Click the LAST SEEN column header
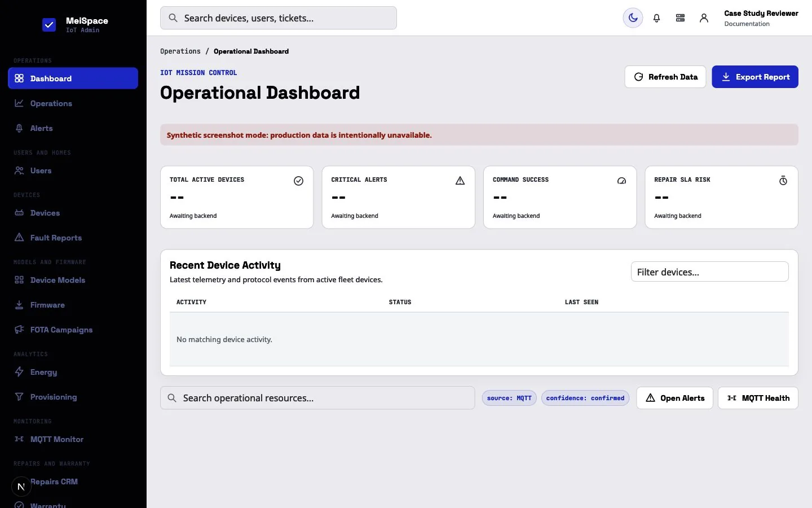This screenshot has height=508, width=812. click(x=581, y=302)
